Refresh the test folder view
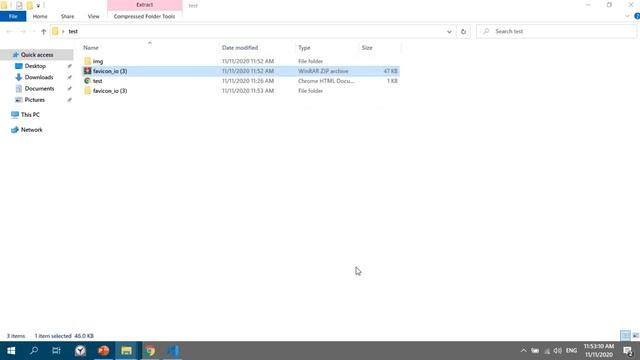 (x=463, y=31)
